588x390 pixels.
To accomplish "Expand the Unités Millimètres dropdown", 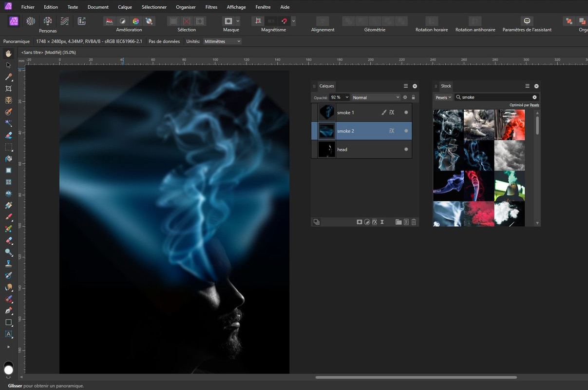I will (222, 41).
